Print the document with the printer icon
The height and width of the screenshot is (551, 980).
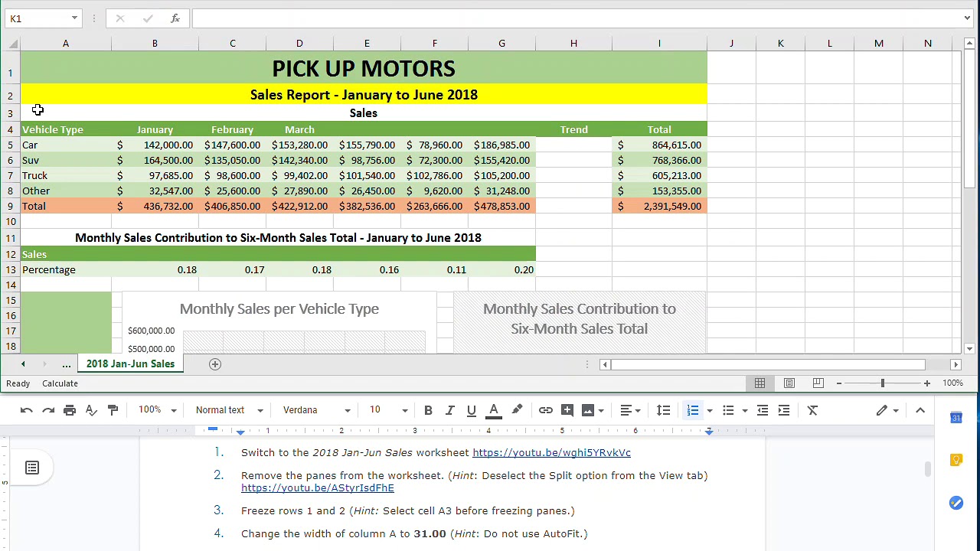[70, 410]
